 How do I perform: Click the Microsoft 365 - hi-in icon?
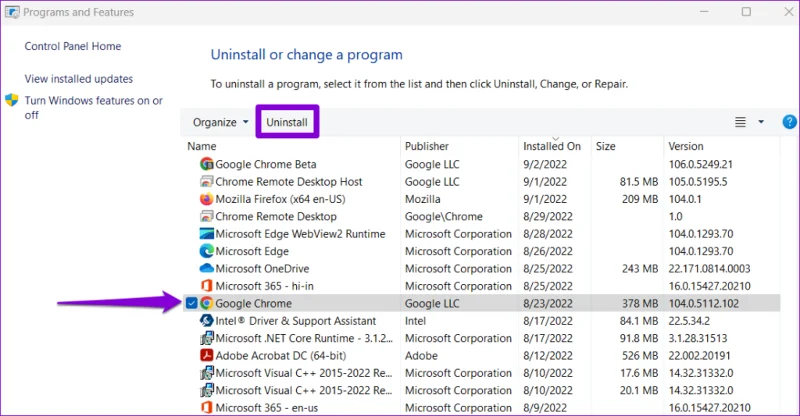(x=207, y=286)
